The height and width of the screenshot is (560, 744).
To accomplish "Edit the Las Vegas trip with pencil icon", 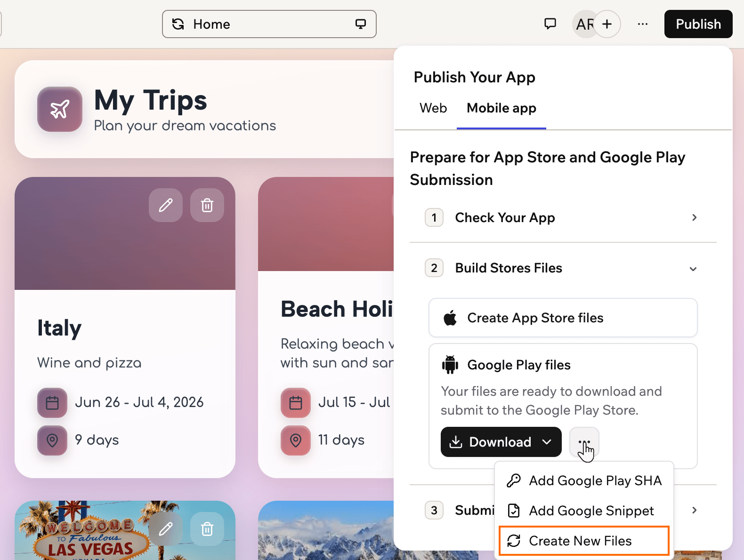I will (x=166, y=529).
